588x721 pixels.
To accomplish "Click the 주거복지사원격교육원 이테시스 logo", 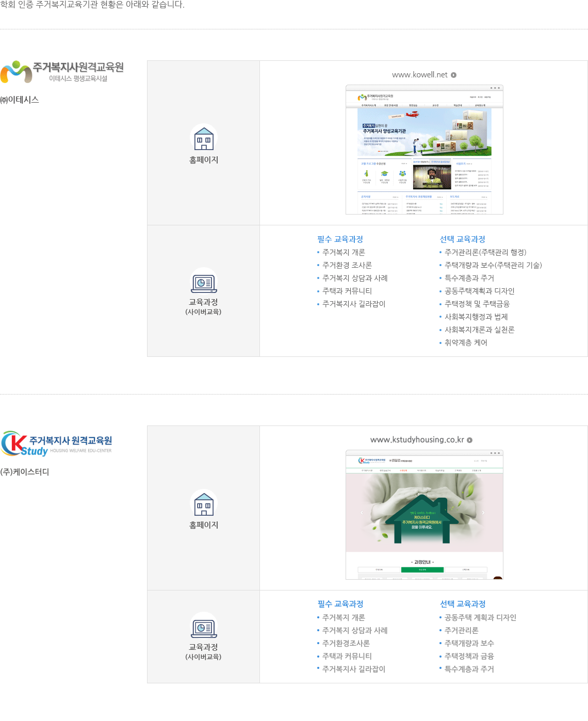I will [x=62, y=72].
